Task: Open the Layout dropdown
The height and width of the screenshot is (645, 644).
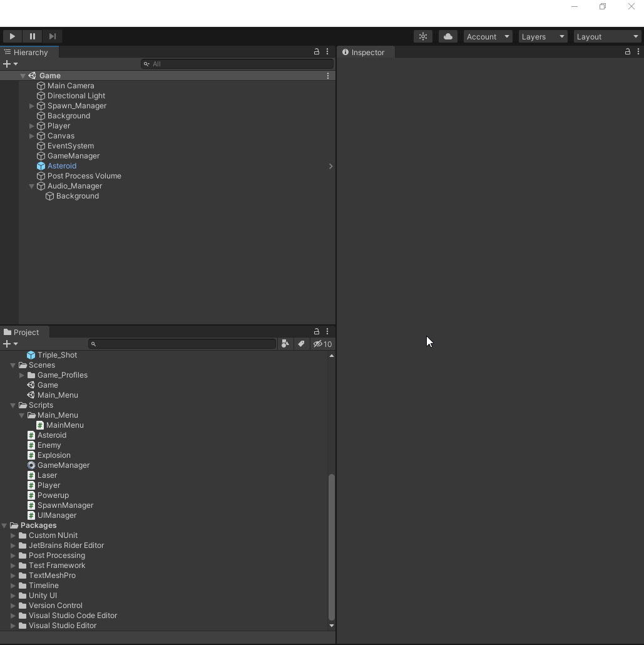Action: (x=606, y=36)
